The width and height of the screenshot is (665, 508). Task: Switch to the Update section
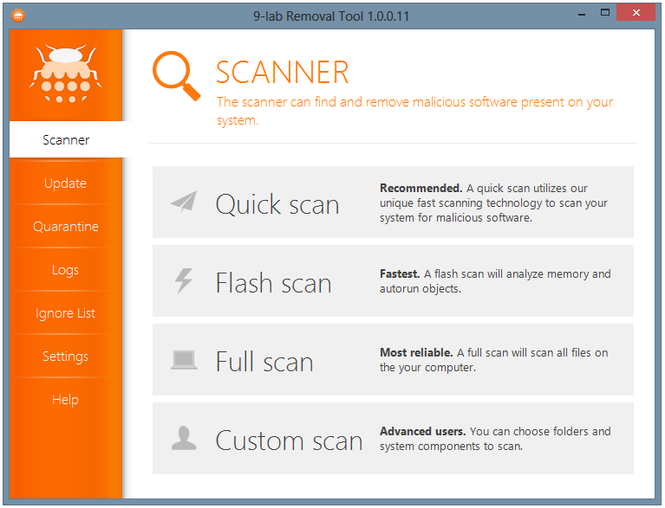66,183
